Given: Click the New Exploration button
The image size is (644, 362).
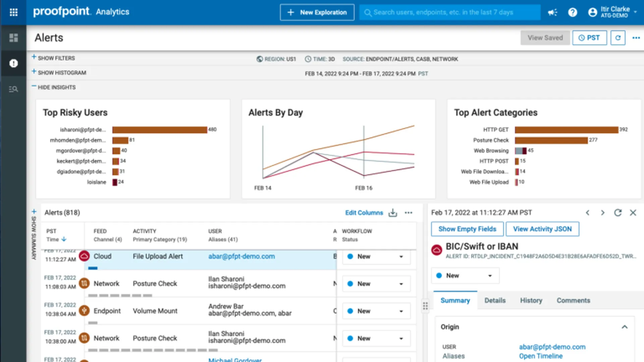Looking at the screenshot, I should tap(317, 12).
